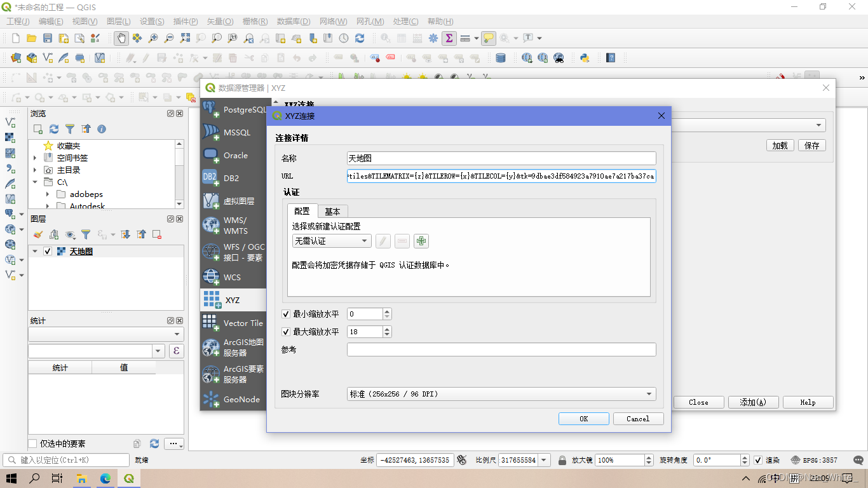Click the Zoom Out magnifier icon
This screenshot has height=488, width=868.
click(169, 38)
